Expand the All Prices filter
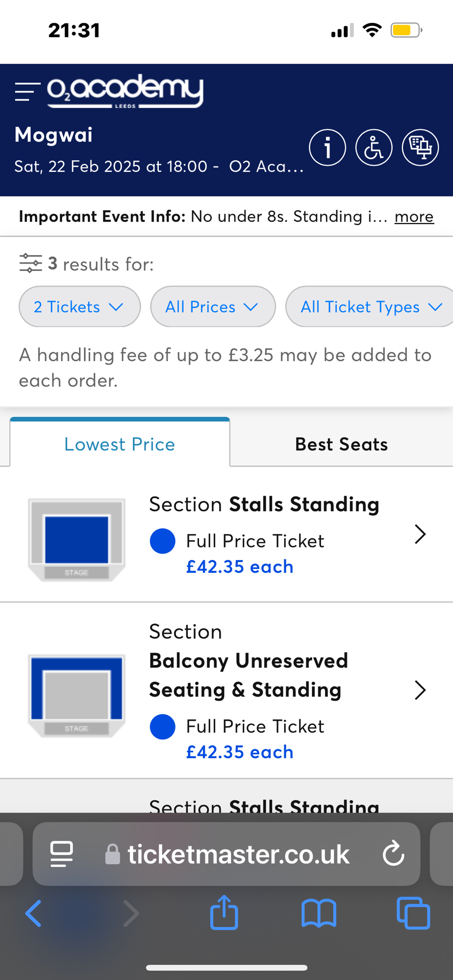 coord(212,307)
